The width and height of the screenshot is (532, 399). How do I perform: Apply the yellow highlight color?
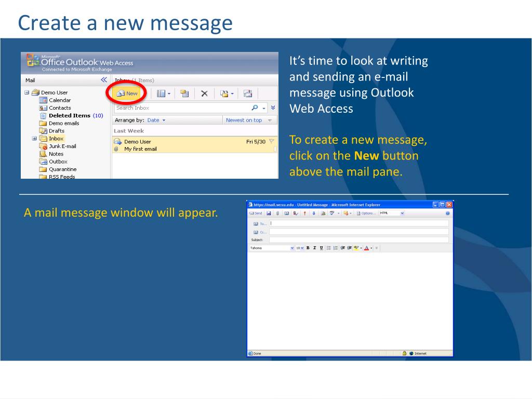click(356, 248)
